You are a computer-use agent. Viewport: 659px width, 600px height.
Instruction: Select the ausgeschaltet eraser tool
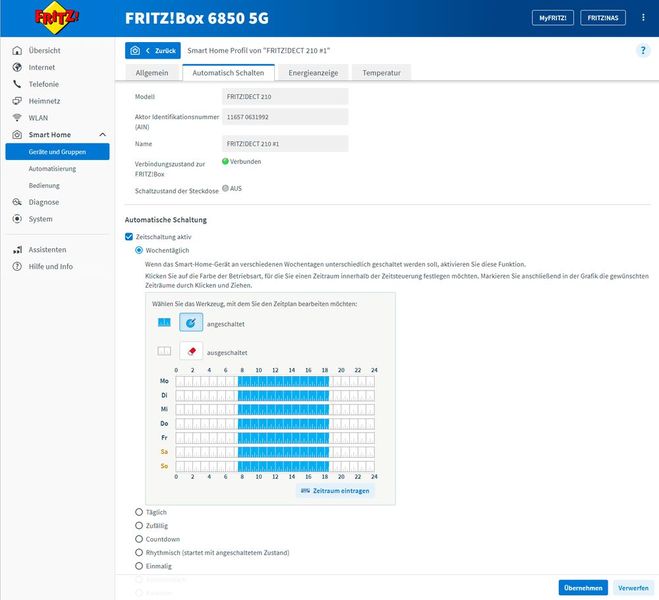191,351
